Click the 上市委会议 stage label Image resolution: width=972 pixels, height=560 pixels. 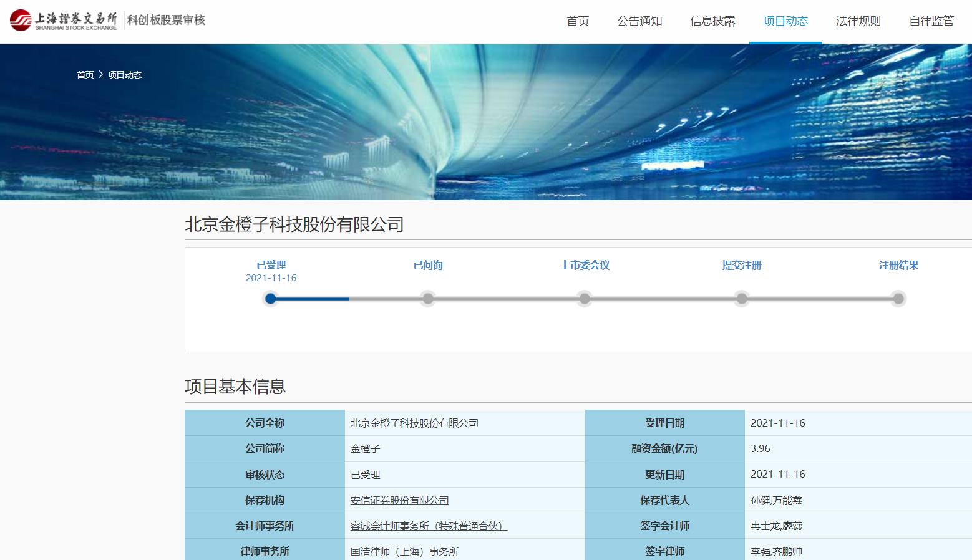585,265
